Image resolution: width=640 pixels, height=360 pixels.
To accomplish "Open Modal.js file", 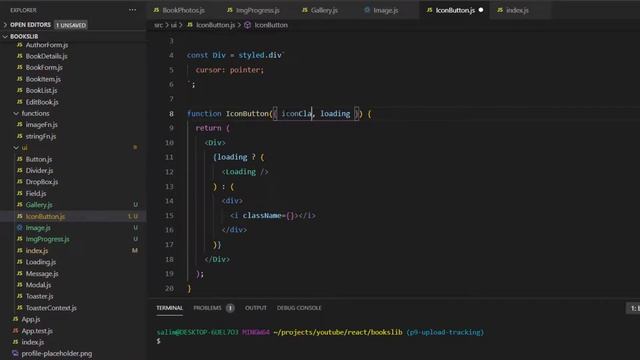I will pos(38,285).
